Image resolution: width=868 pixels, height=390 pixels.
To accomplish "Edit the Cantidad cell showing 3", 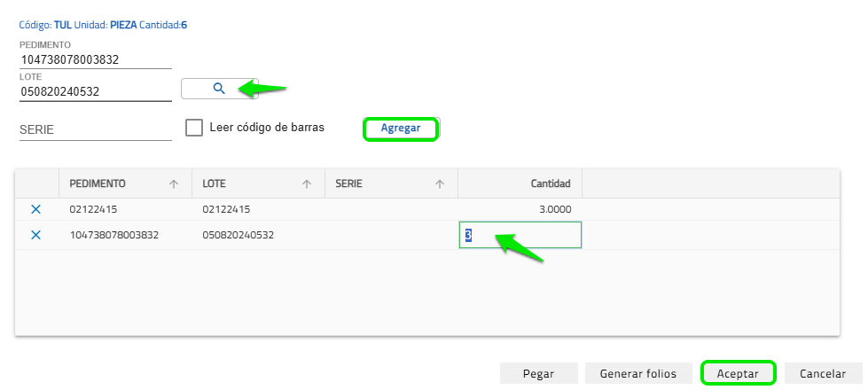I will click(x=520, y=235).
